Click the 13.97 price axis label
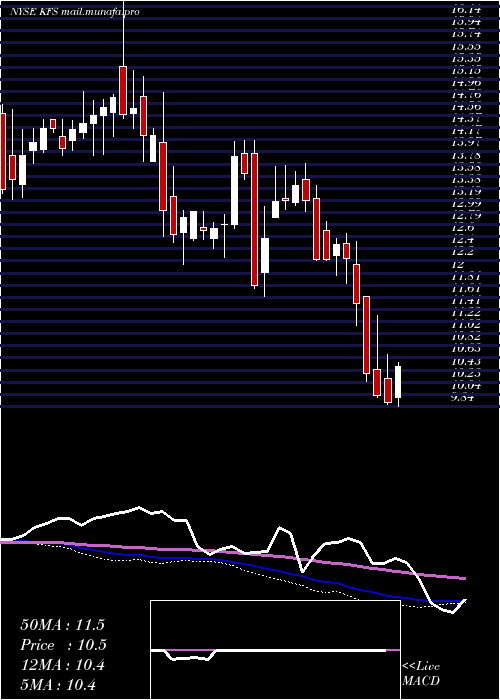The width and height of the screenshot is (500, 700). point(467,144)
